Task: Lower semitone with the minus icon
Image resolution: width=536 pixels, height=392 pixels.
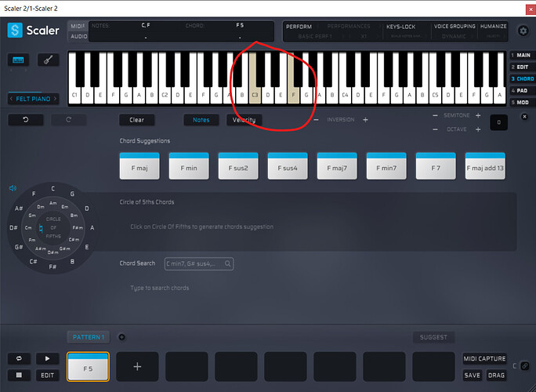Action: pyautogui.click(x=435, y=115)
